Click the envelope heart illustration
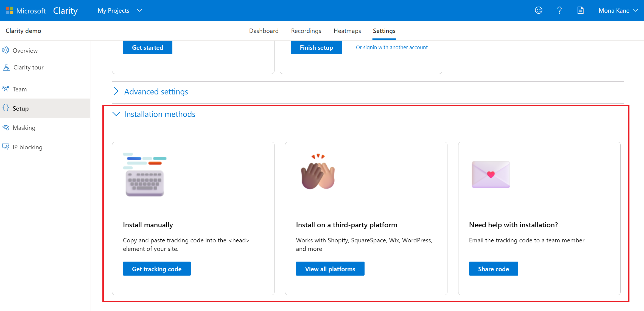 491,175
